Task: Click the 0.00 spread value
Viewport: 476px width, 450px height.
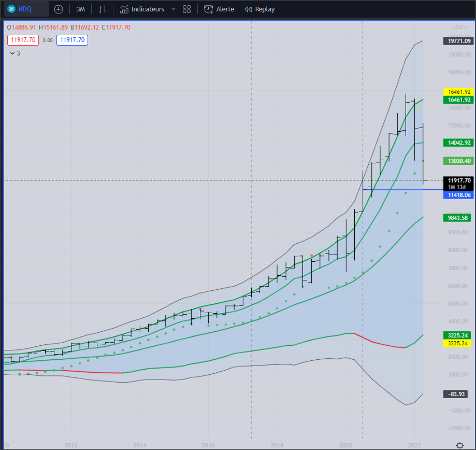Action: 48,40
